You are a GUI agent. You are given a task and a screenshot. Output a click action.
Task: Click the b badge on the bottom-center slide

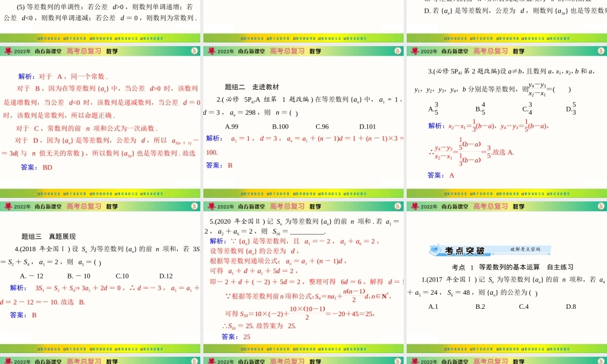coord(399,206)
